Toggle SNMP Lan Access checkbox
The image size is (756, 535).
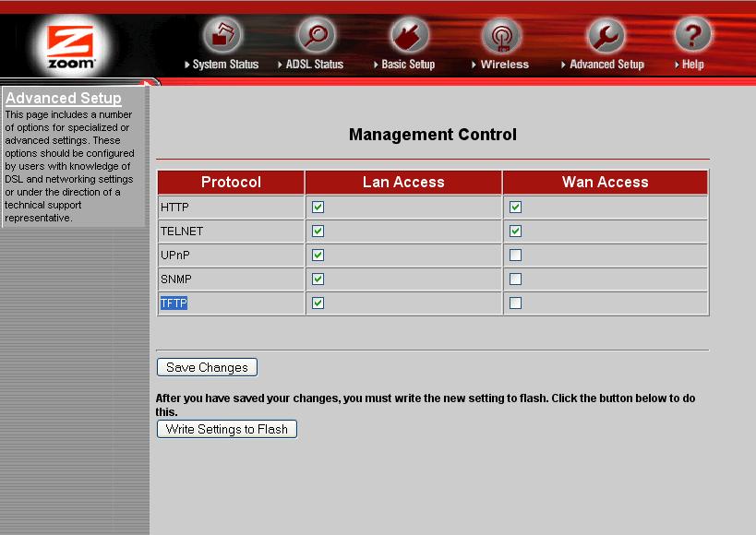318,279
